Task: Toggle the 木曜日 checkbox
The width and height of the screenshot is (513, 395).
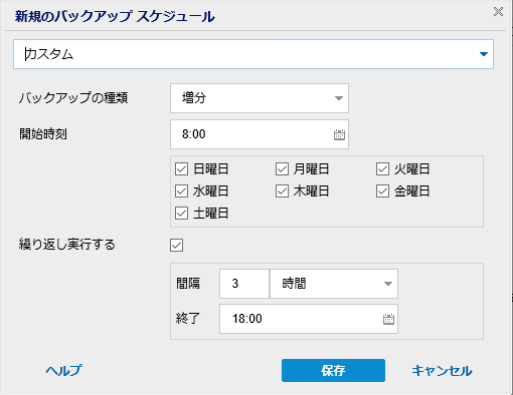Action: click(x=282, y=191)
